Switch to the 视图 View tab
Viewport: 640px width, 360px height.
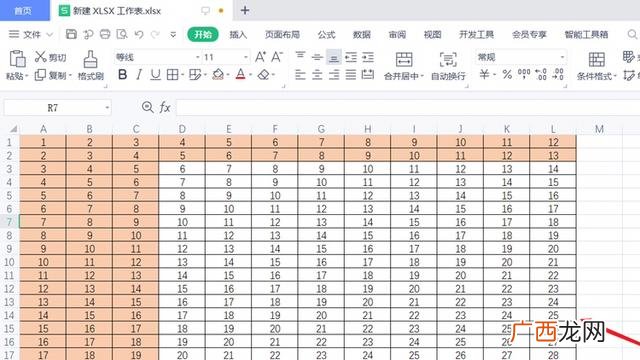(432, 35)
